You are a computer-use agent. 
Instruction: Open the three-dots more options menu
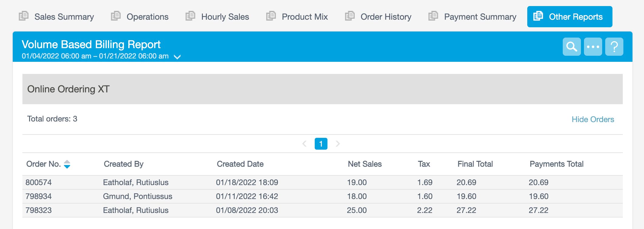pyautogui.click(x=593, y=47)
